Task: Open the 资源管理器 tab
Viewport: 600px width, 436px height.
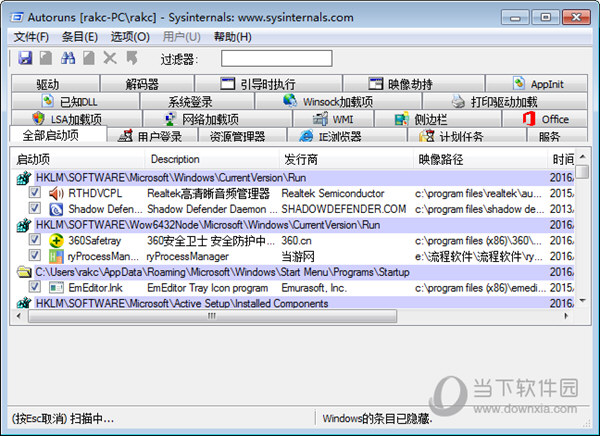Action: [x=242, y=136]
